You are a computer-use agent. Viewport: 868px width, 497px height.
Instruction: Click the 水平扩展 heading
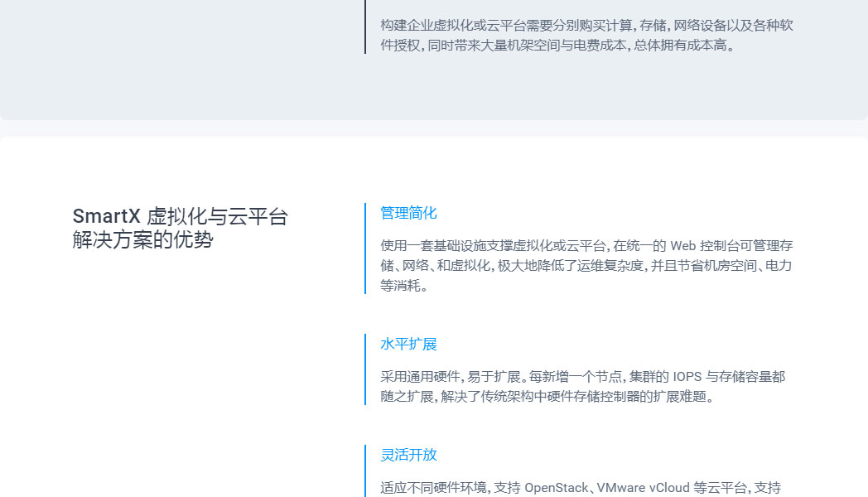coord(408,345)
